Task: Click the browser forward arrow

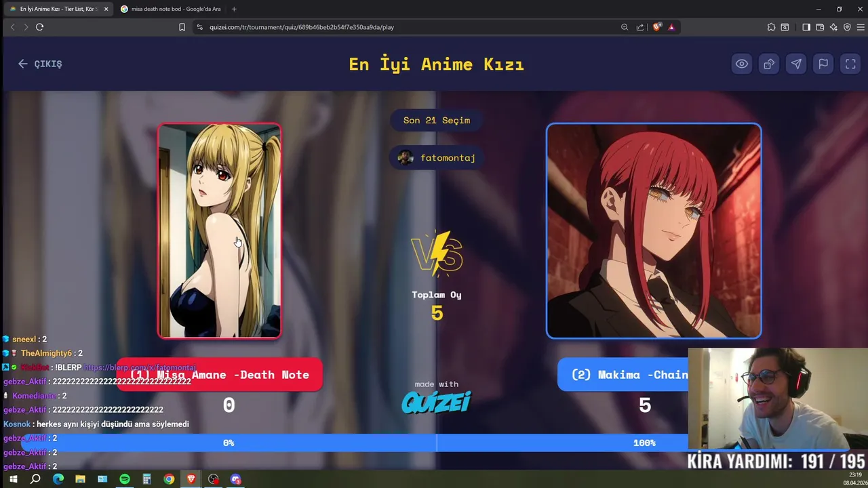Action: click(x=26, y=27)
